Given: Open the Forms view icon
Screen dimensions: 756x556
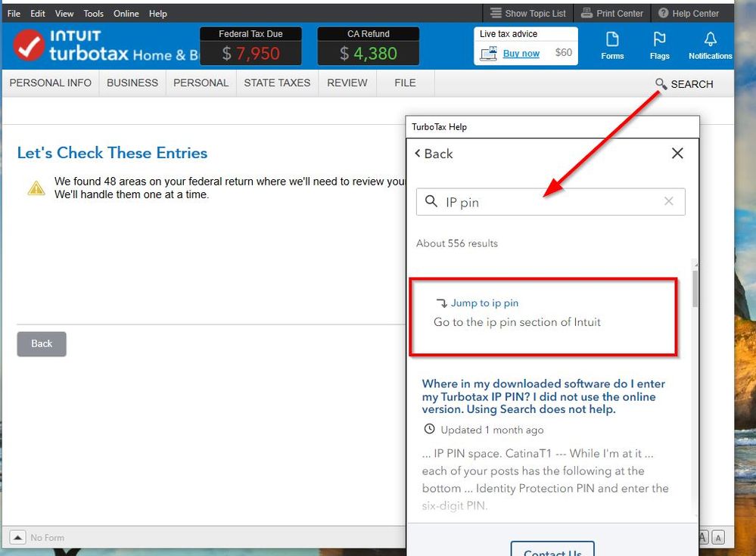Looking at the screenshot, I should pyautogui.click(x=612, y=46).
